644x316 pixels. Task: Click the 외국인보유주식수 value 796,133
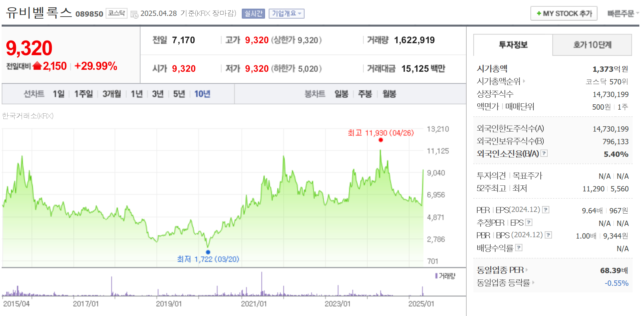tap(615, 142)
